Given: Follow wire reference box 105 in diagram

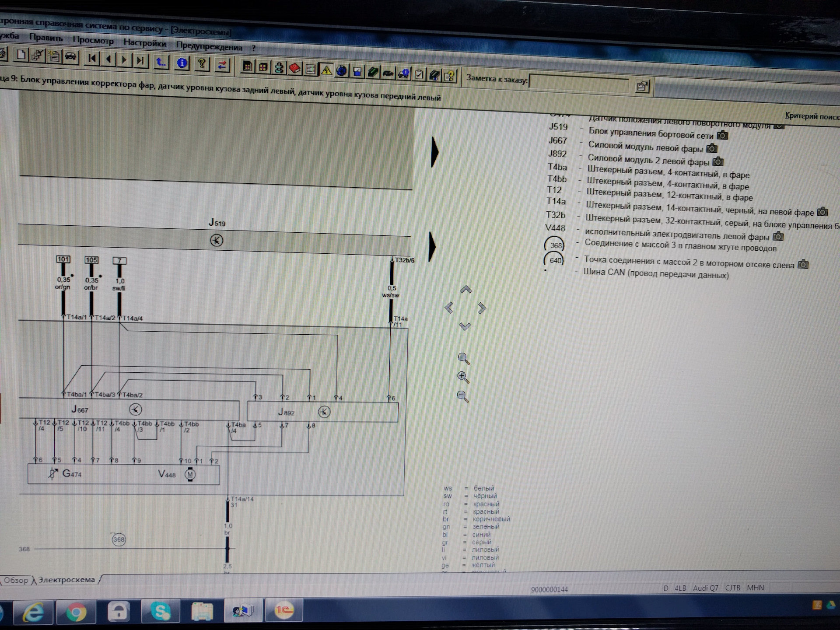Looking at the screenshot, I should 91,260.
